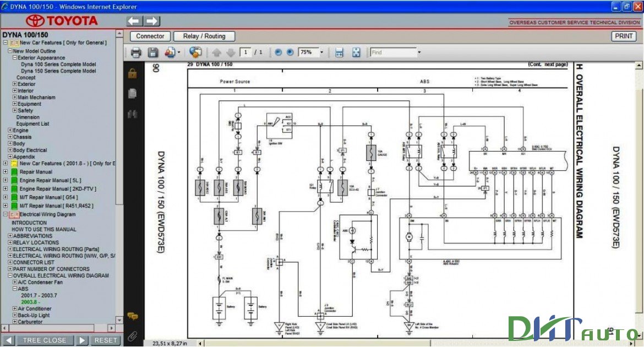Screen dimensions: 644x347
Task: Expand the Engine tree node
Action: pyautogui.click(x=10, y=131)
